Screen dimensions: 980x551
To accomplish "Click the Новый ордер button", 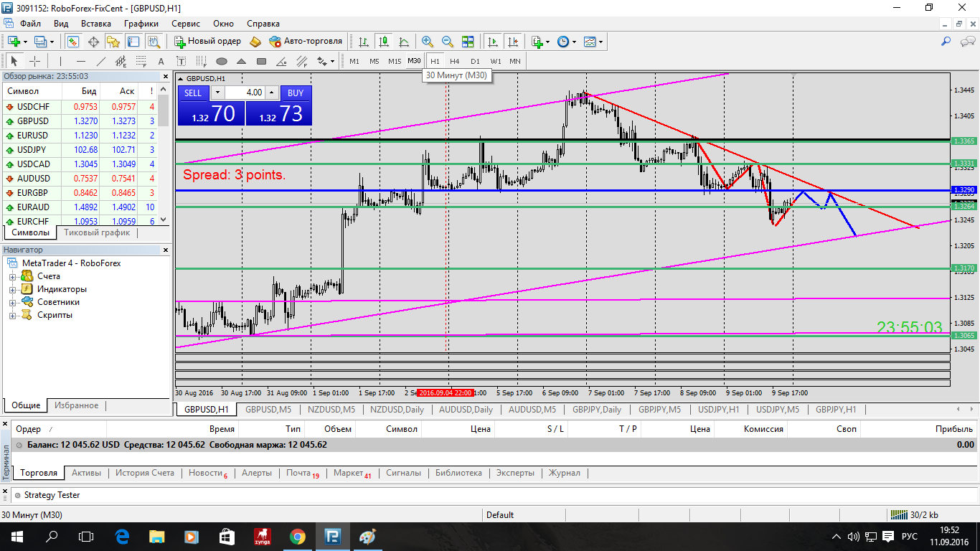I will [208, 42].
